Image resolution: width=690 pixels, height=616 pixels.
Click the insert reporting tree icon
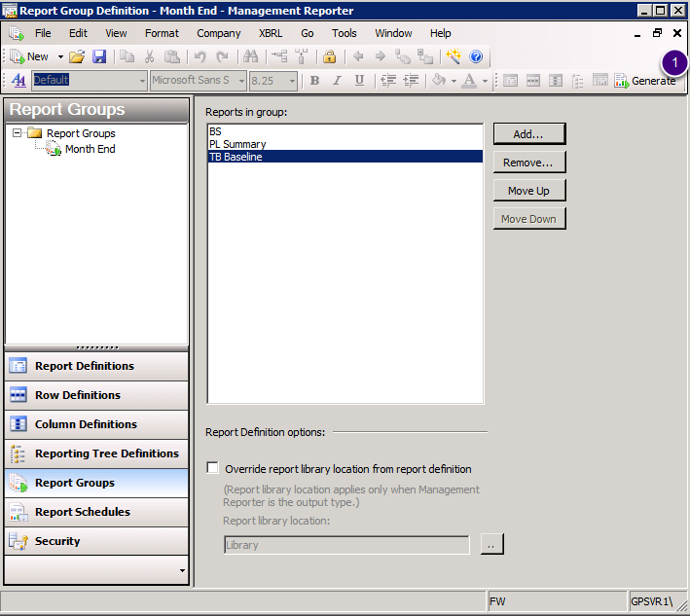click(577, 81)
